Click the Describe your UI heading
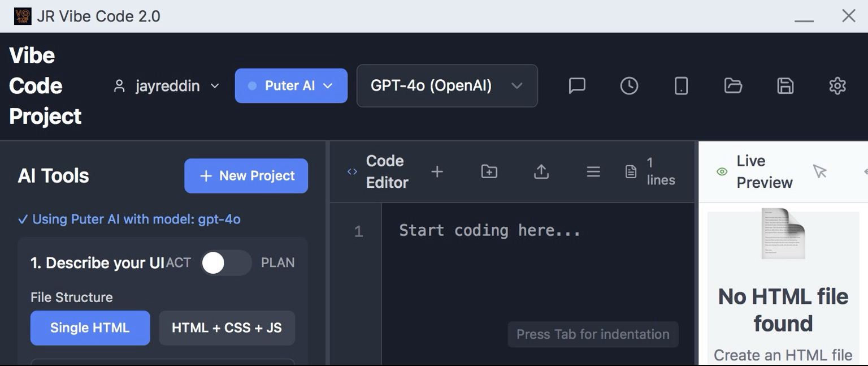Viewport: 868px width, 366px height. tap(97, 263)
